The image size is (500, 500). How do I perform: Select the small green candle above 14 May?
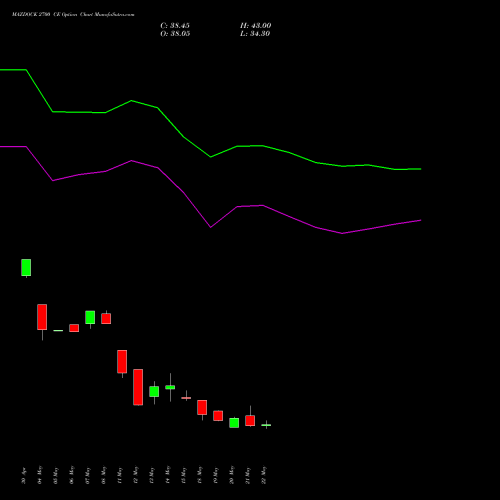[170, 387]
